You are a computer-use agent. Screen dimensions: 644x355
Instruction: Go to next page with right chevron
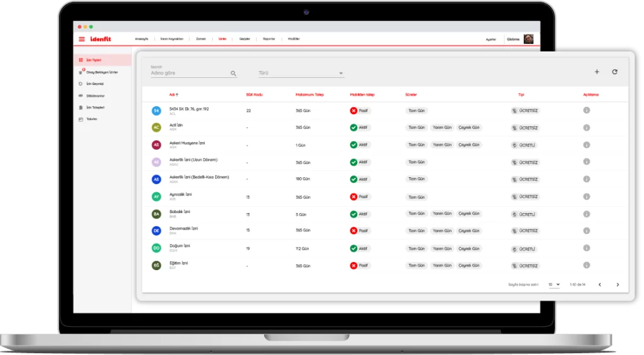(x=618, y=285)
